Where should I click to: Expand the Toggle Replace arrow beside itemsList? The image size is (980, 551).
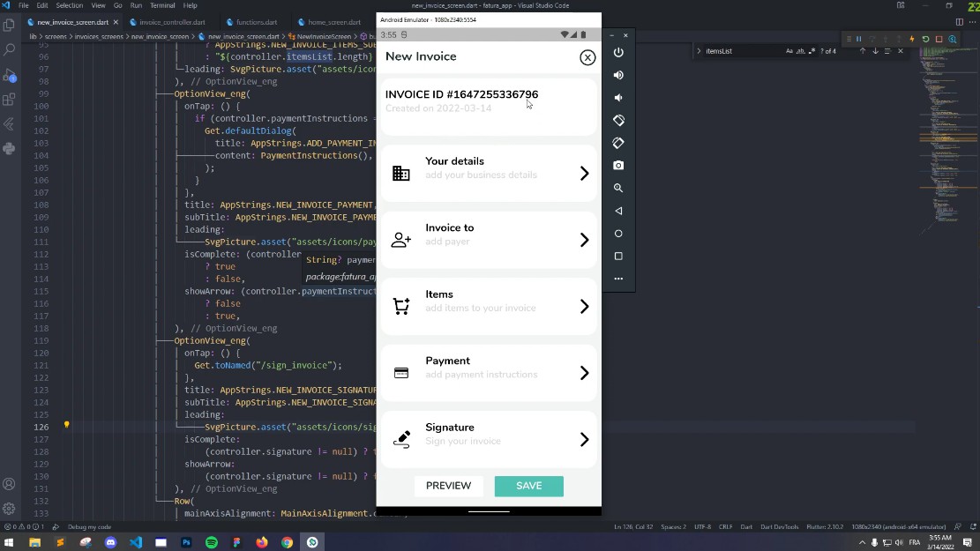point(699,51)
